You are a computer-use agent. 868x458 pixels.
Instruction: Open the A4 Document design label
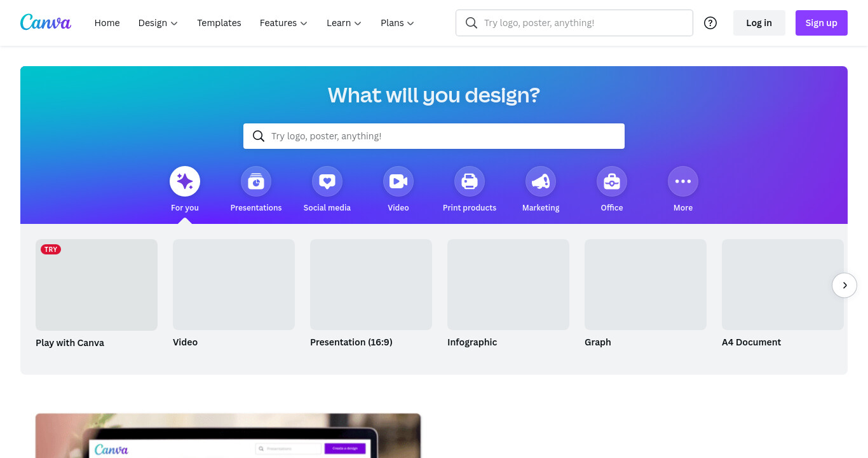[751, 342]
